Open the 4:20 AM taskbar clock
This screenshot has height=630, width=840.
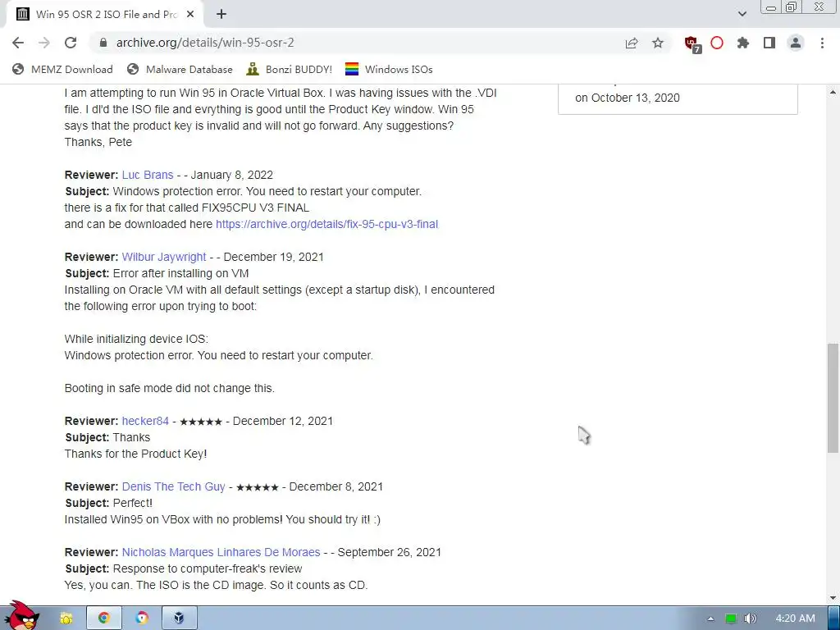click(796, 619)
